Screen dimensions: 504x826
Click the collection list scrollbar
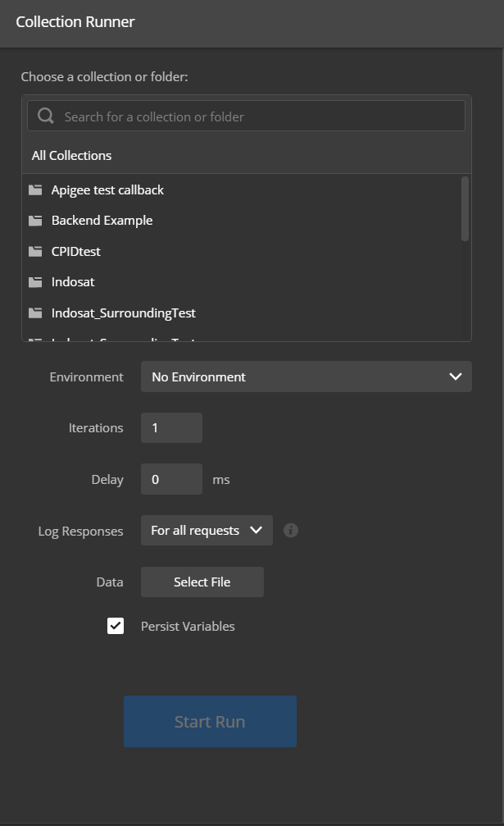click(465, 209)
